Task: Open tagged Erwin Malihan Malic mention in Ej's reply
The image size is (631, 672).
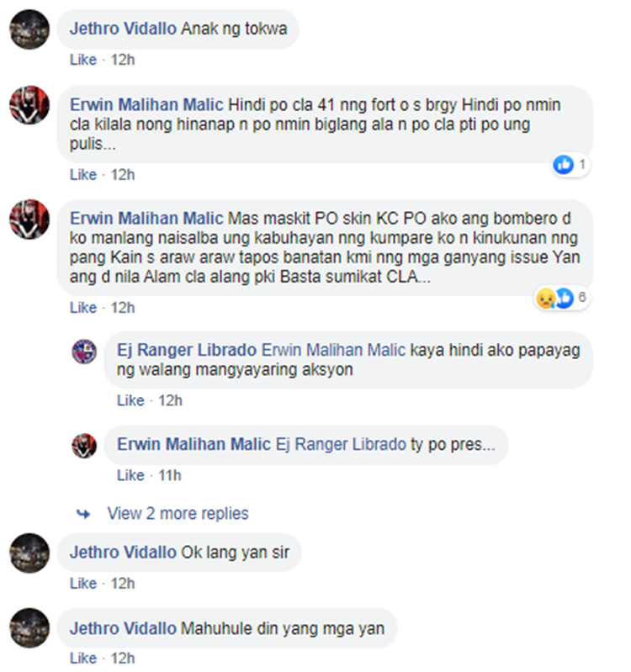Action: tap(333, 350)
